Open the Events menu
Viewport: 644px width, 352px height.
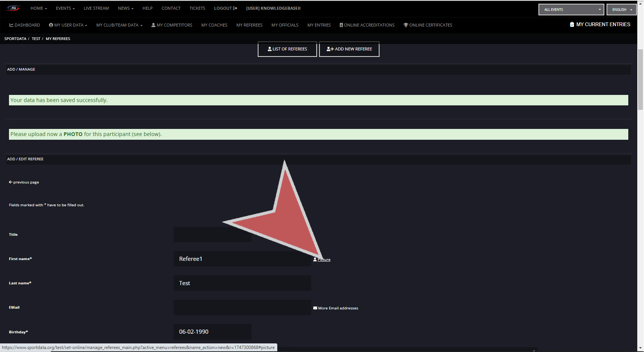coord(65,8)
